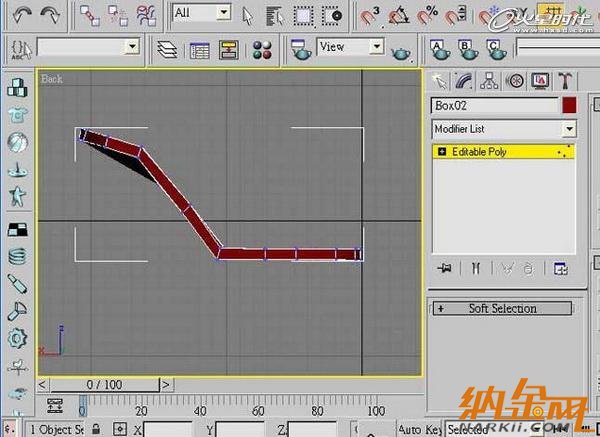The width and height of the screenshot is (600, 437).
Task: Toggle the selection lock padlock
Action: [97, 429]
